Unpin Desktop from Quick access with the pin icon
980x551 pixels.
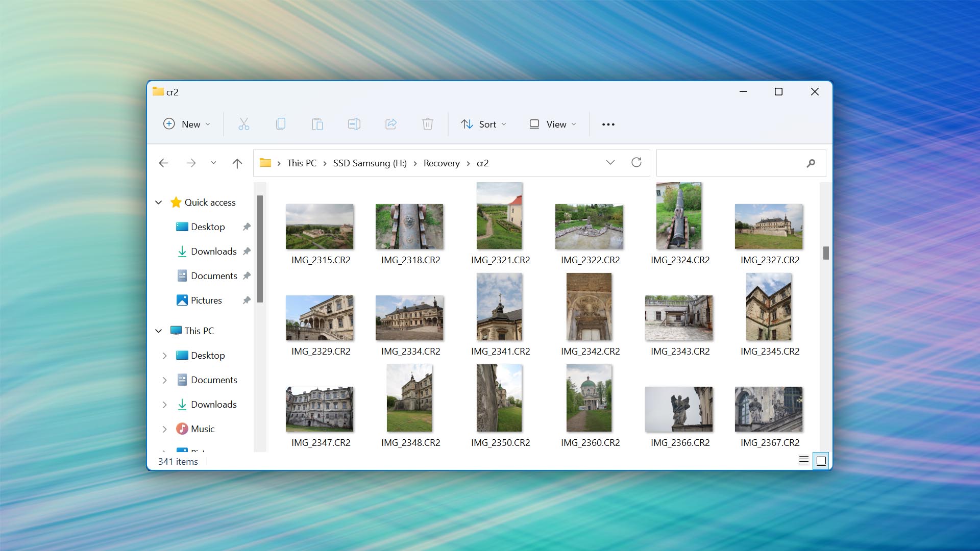[x=247, y=227]
